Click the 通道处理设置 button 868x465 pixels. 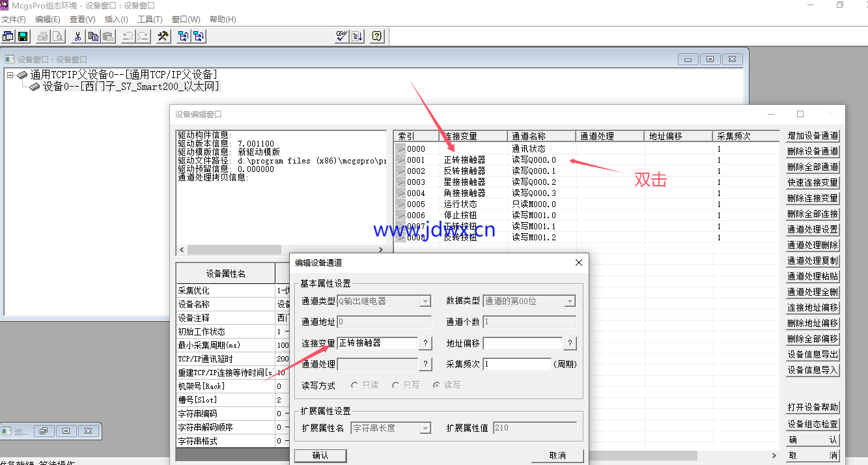pos(813,229)
